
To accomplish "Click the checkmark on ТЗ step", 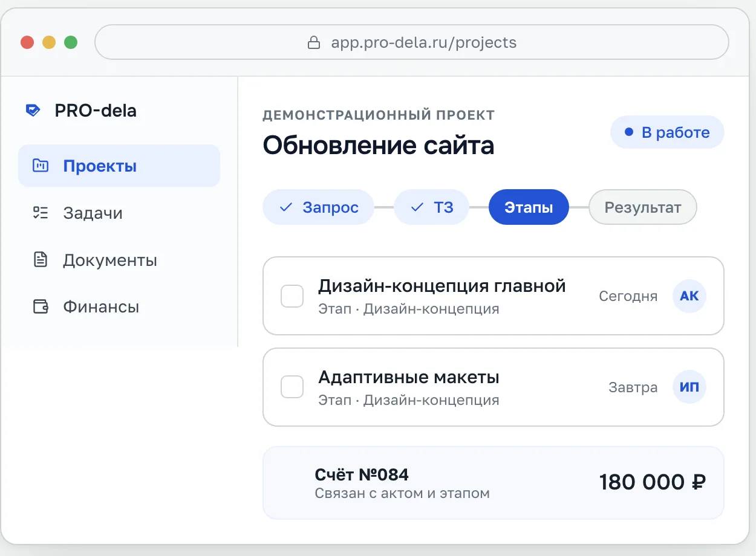I will (x=417, y=207).
